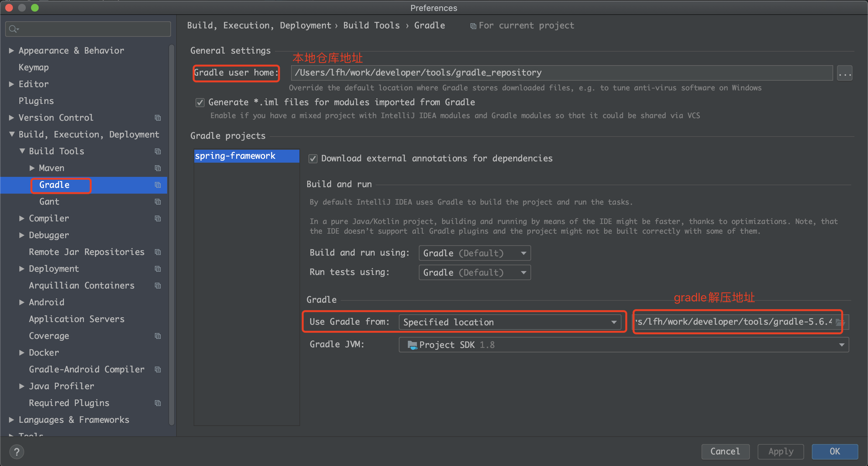Click the project-scope icon beside Compiler
This screenshot has width=868, height=466.
157,218
